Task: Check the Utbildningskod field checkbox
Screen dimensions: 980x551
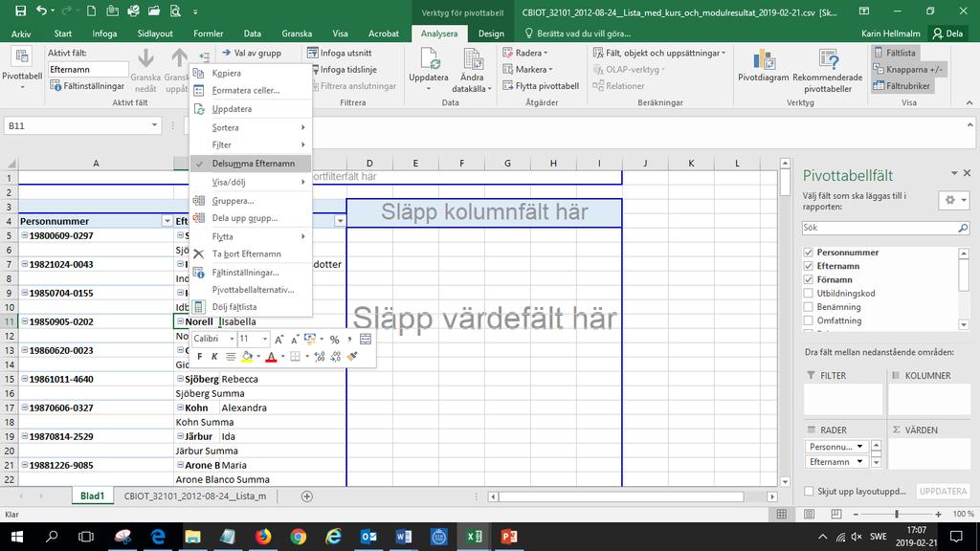Action: click(808, 293)
